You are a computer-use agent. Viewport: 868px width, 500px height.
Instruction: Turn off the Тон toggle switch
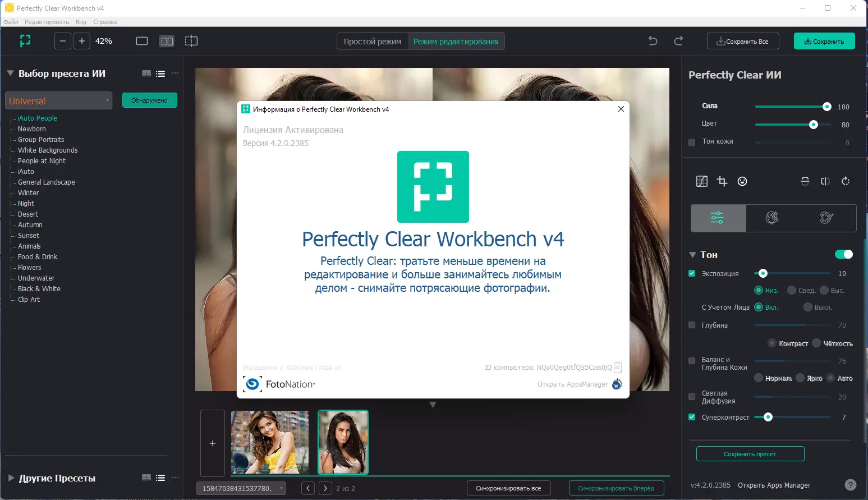[x=844, y=254]
